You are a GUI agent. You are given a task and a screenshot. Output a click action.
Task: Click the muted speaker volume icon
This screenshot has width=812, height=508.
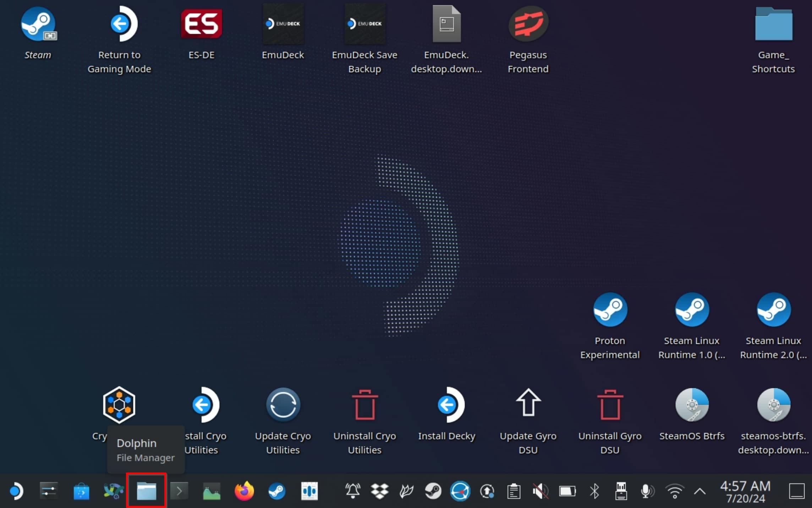(x=541, y=491)
